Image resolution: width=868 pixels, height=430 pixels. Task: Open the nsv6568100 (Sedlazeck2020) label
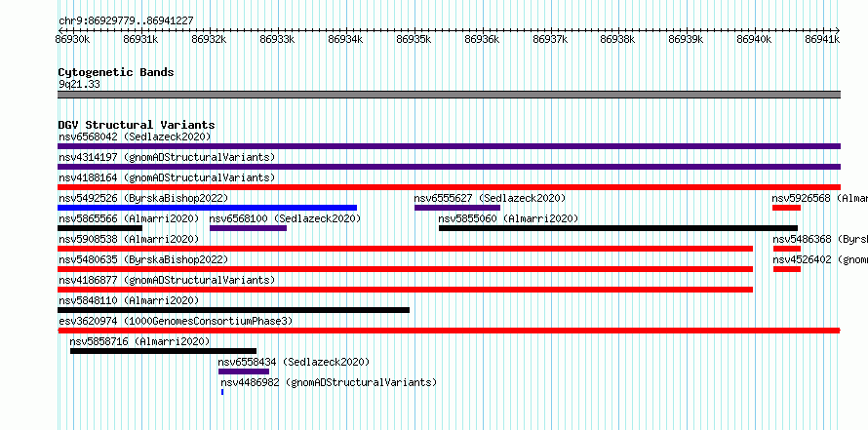click(285, 218)
